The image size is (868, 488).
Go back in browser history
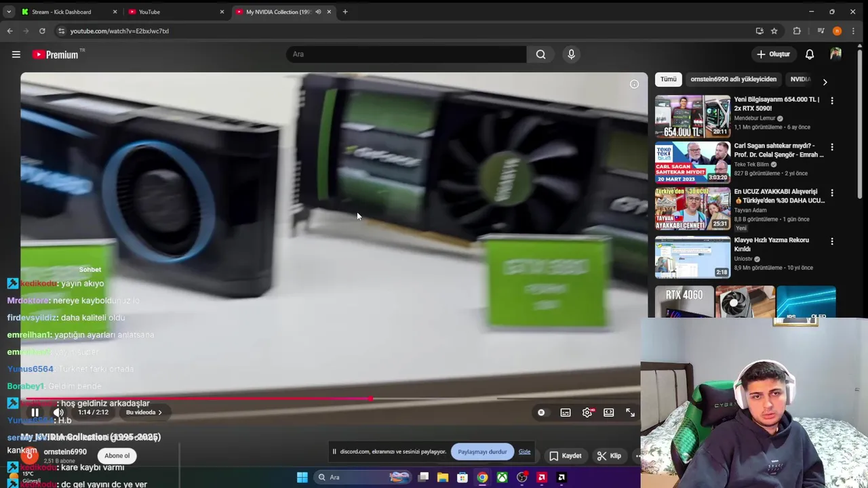(9, 30)
